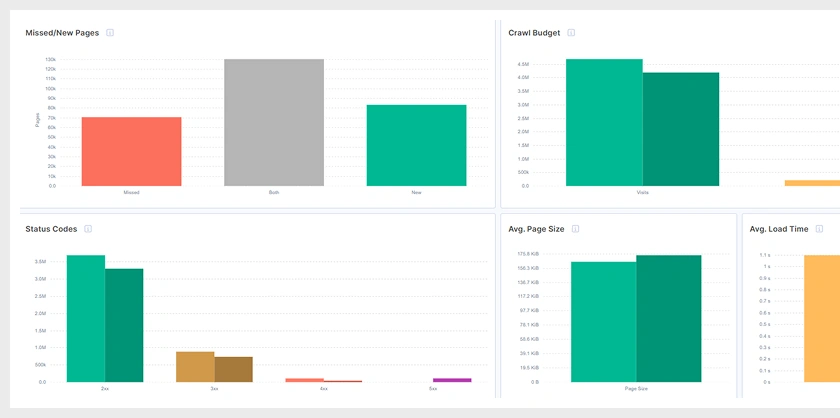Select the dark green Page Size bar
This screenshot has width=840, height=418.
(x=669, y=318)
